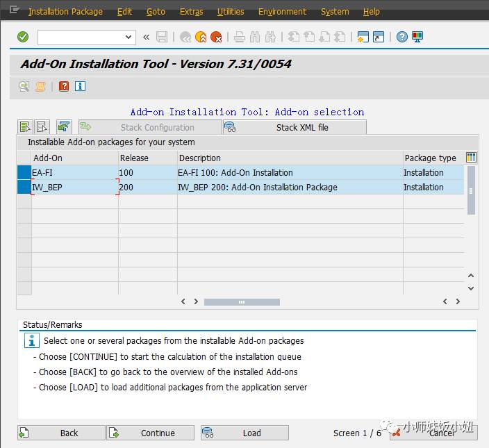Viewport: 489px width, 448px height.
Task: Click the Description column header
Action: [290, 158]
